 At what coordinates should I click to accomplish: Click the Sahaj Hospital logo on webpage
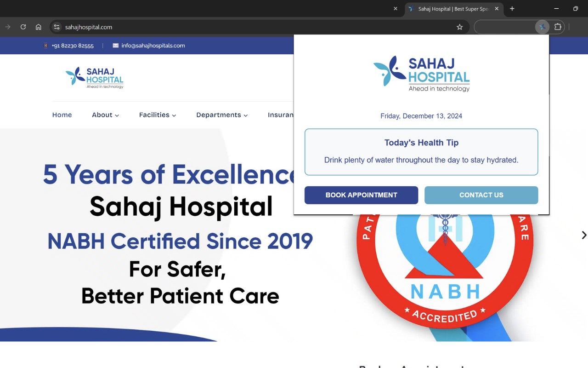[94, 78]
